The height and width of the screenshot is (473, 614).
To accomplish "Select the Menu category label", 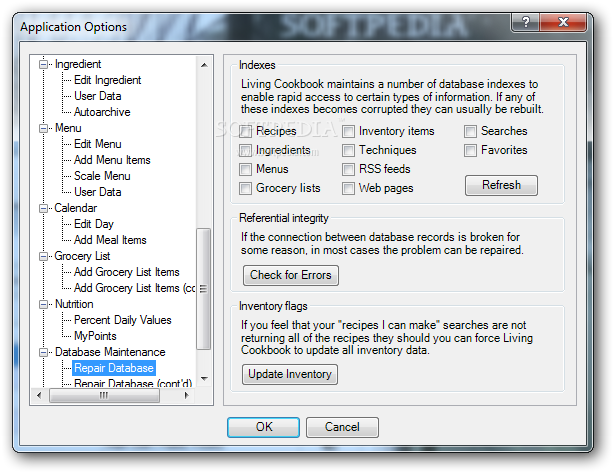I will pyautogui.click(x=68, y=128).
